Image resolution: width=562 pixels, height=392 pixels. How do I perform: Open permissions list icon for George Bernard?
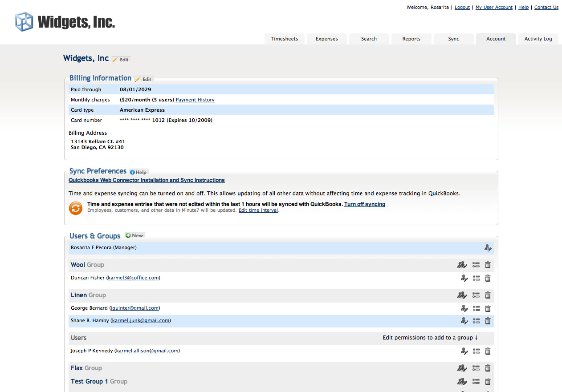[476, 308]
